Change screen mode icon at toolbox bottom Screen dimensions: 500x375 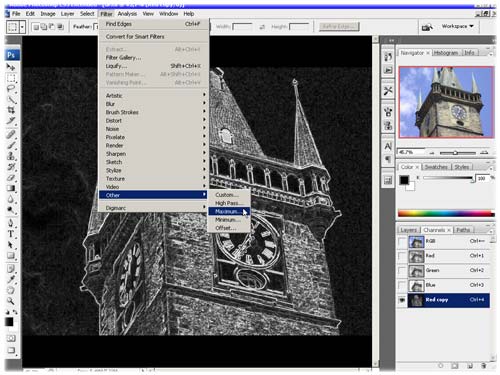coord(11,350)
